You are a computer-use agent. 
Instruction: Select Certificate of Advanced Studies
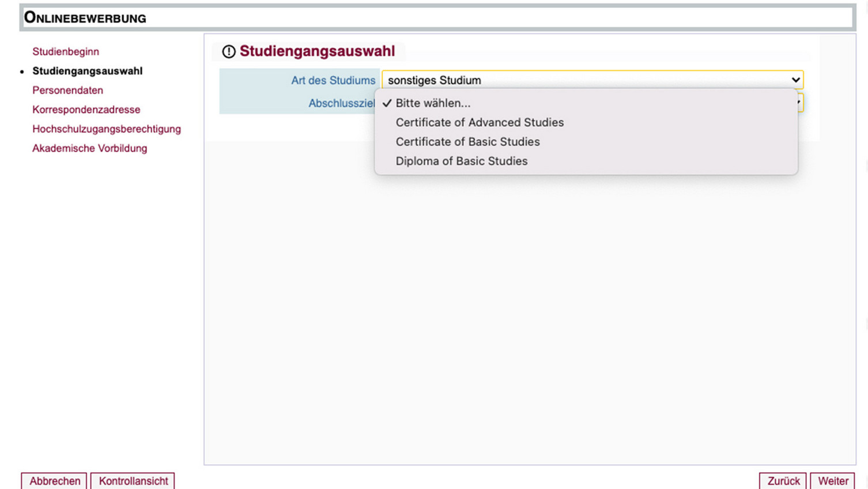point(480,122)
